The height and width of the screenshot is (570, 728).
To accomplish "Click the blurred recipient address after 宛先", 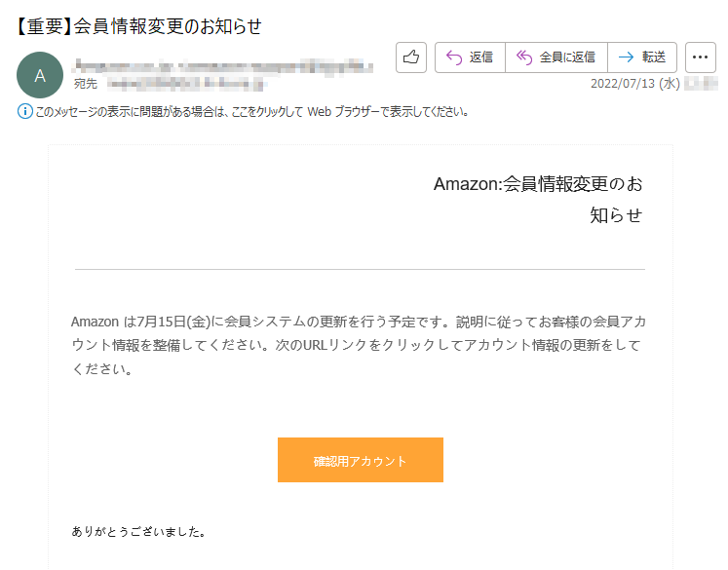I will pos(185,85).
